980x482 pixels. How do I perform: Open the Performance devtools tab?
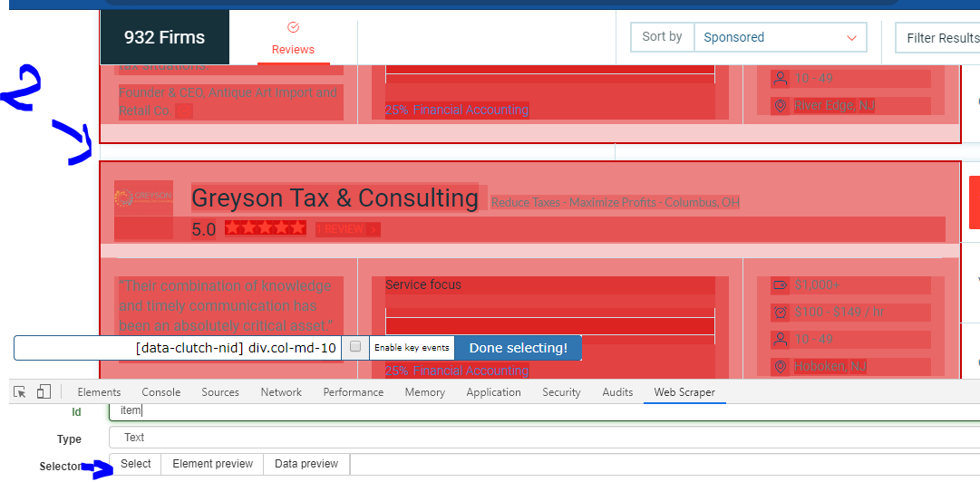pyautogui.click(x=354, y=392)
